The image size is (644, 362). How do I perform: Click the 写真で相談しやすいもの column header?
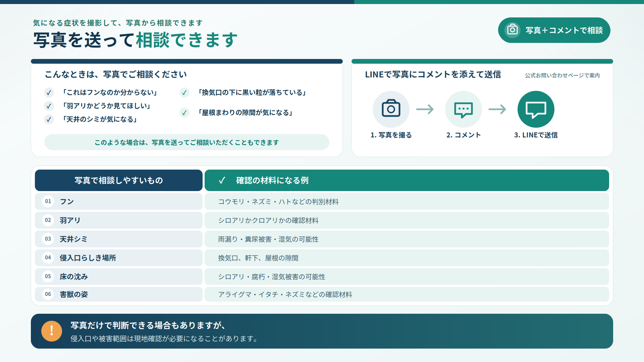click(x=119, y=180)
